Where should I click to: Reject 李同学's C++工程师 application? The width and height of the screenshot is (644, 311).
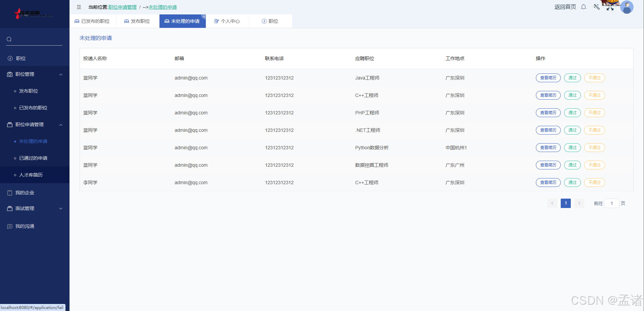coord(594,183)
